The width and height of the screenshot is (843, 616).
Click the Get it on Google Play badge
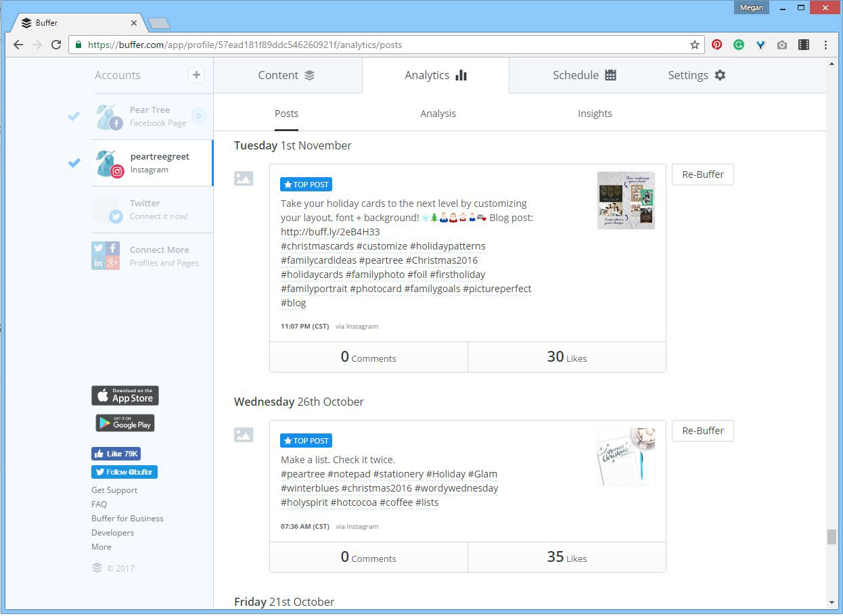click(x=125, y=423)
